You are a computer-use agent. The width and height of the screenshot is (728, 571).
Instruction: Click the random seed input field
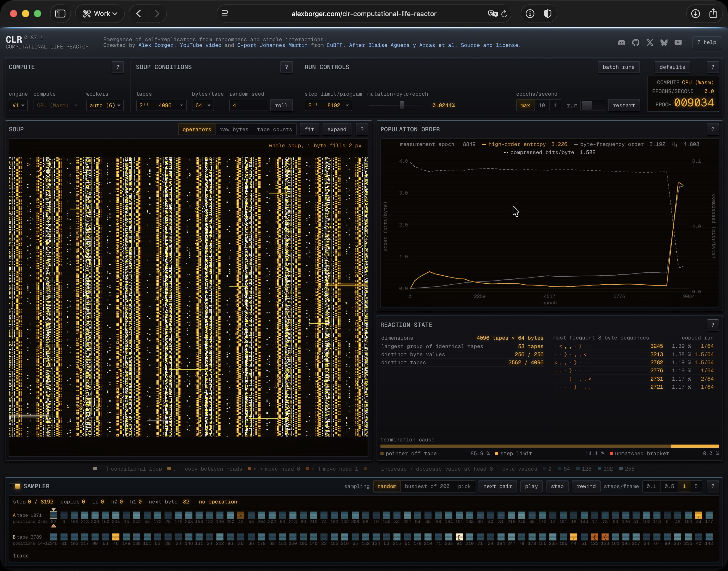click(248, 105)
